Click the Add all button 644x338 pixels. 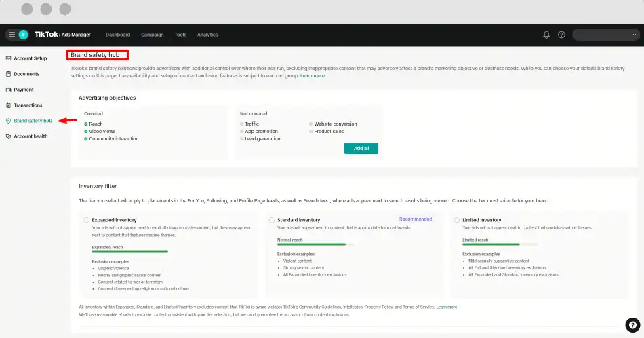[x=361, y=149]
